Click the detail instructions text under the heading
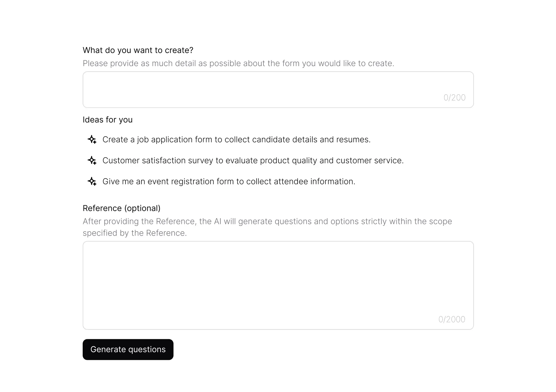The image size is (556, 392). (x=239, y=63)
